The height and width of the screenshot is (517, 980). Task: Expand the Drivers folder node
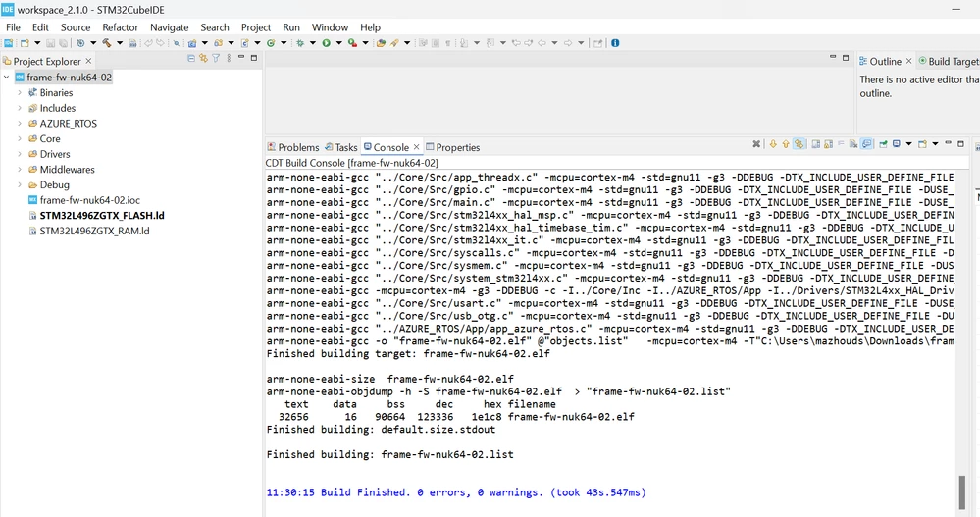coord(20,154)
